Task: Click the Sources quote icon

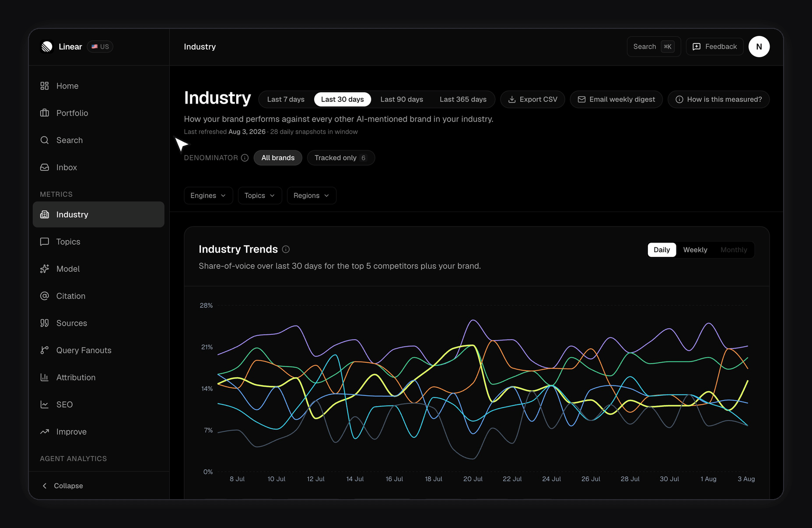Action: 45,323
